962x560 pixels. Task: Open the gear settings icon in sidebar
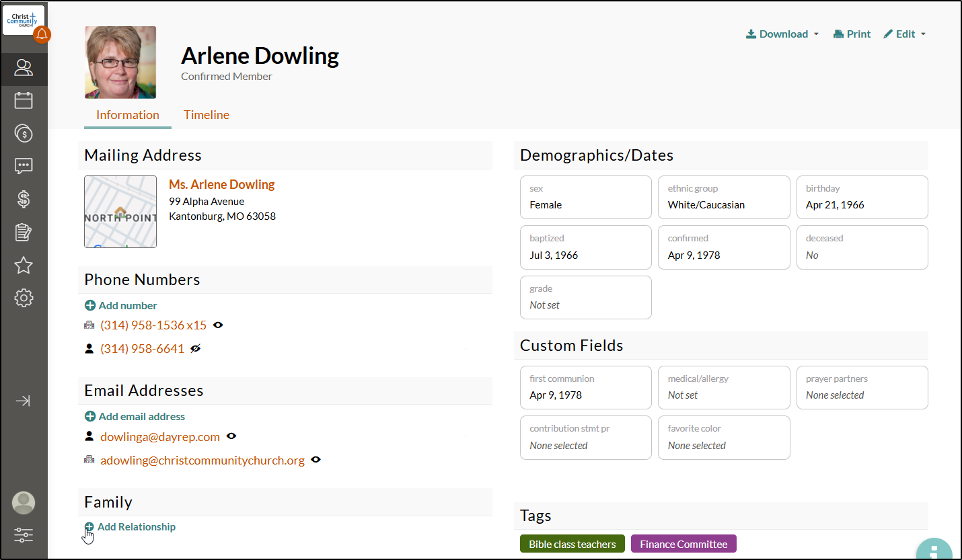pos(24,298)
